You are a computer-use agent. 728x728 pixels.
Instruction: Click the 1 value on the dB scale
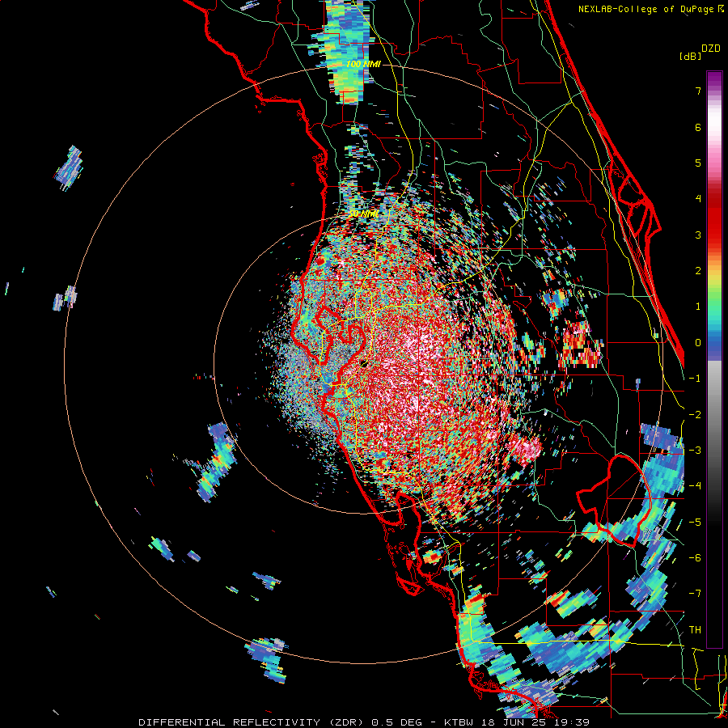click(x=698, y=307)
